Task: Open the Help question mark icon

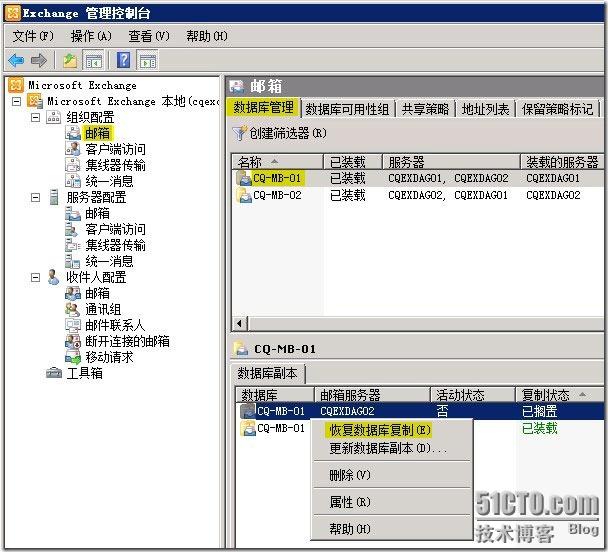Action: click(x=124, y=60)
